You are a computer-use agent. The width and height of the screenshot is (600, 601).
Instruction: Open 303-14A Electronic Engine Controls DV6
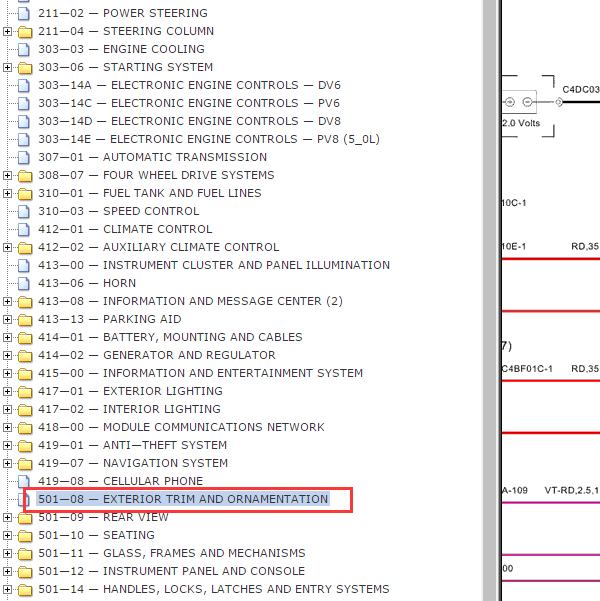tap(189, 85)
